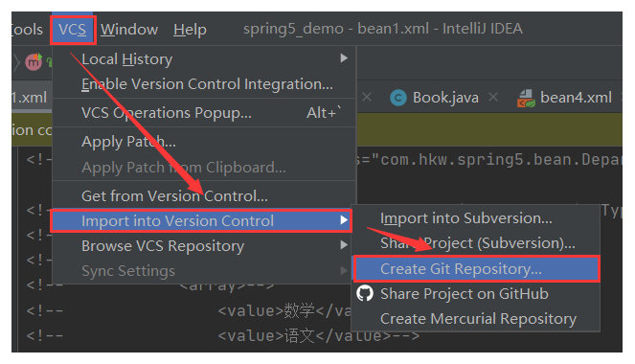Image resolution: width=635 pixels, height=364 pixels.
Task: Open the Help menu
Action: coord(190,30)
